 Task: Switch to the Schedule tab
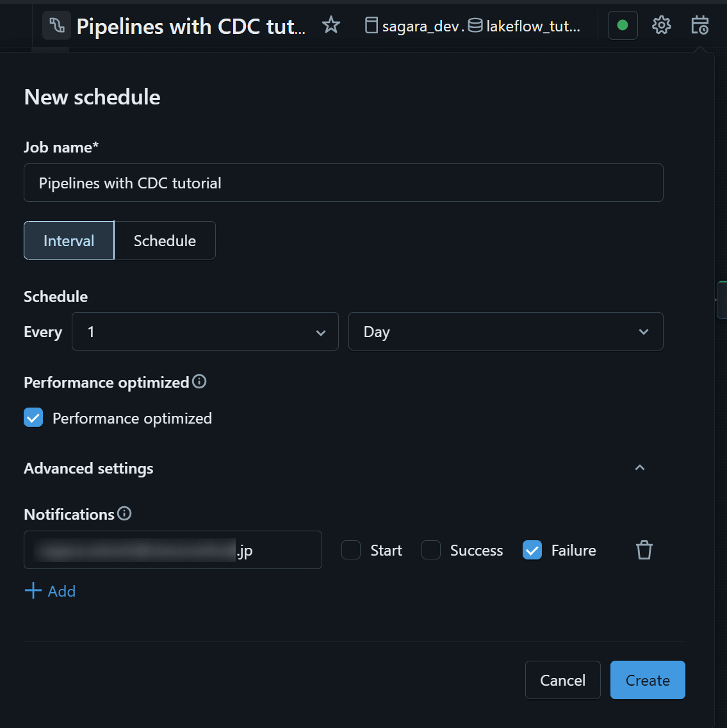click(165, 240)
